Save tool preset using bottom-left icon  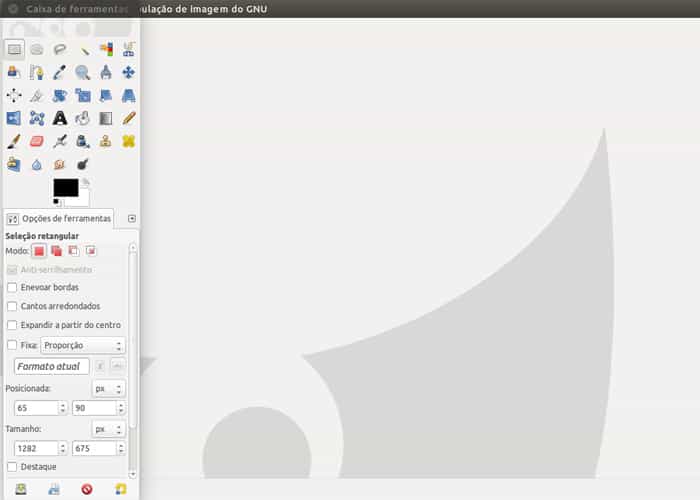coord(21,489)
